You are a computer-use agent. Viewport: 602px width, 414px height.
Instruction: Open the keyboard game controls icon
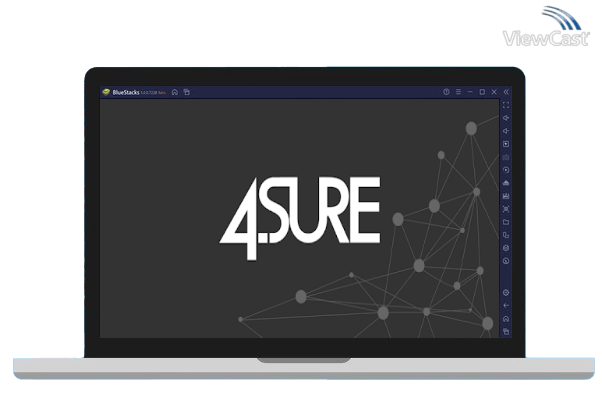click(506, 157)
